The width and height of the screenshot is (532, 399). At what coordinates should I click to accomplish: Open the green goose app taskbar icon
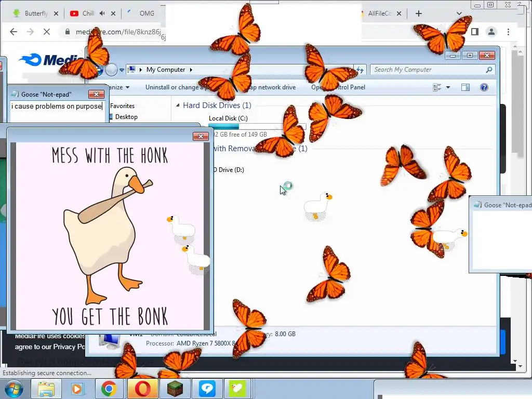tap(237, 389)
